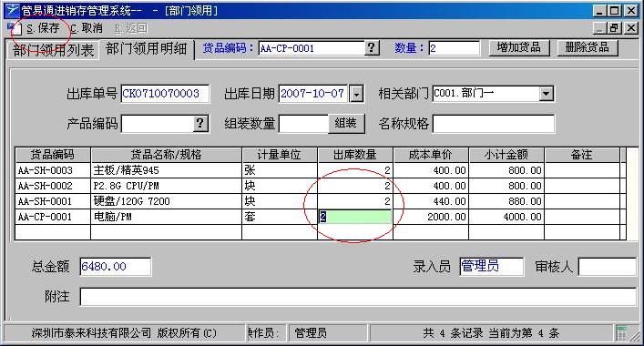Click the 增加货品 button
644x346 pixels.
coord(519,47)
